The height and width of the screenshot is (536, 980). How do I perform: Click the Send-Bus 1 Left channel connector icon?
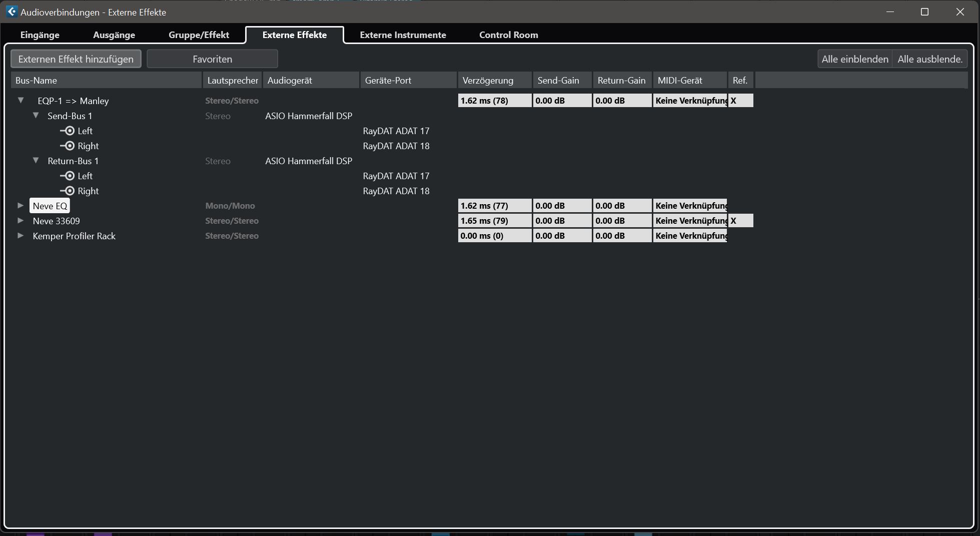coord(68,131)
